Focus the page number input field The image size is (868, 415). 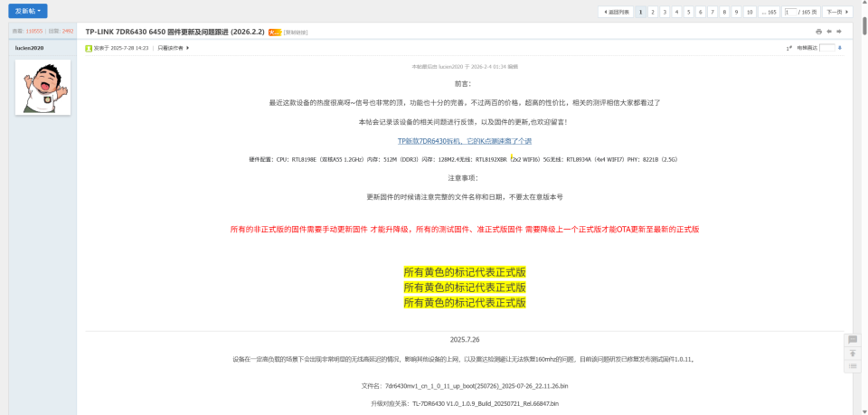pyautogui.click(x=790, y=12)
